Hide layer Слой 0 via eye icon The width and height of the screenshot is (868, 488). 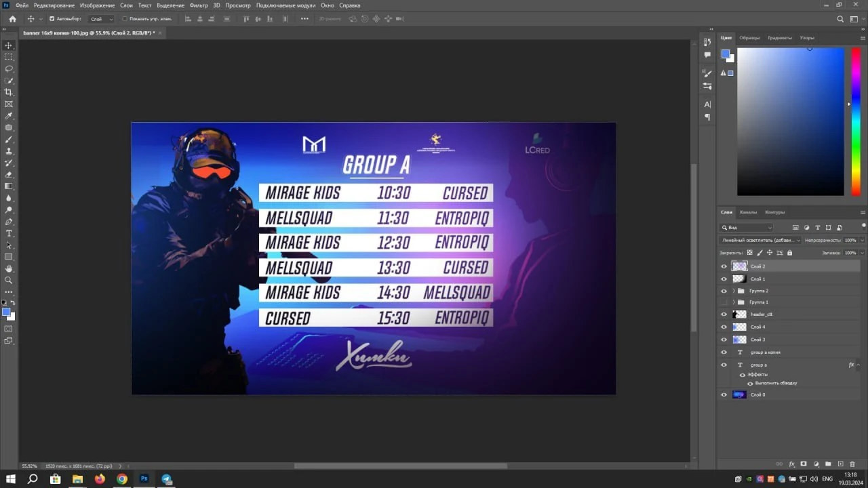[724, 394]
